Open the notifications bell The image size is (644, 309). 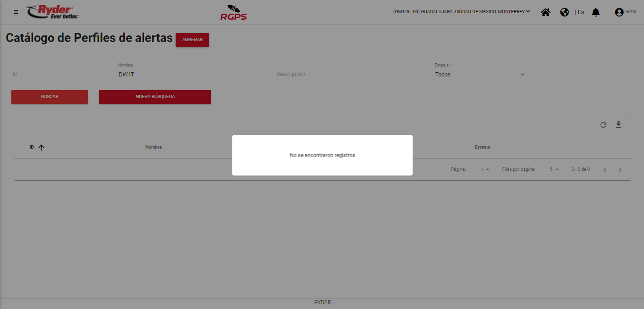click(x=596, y=12)
